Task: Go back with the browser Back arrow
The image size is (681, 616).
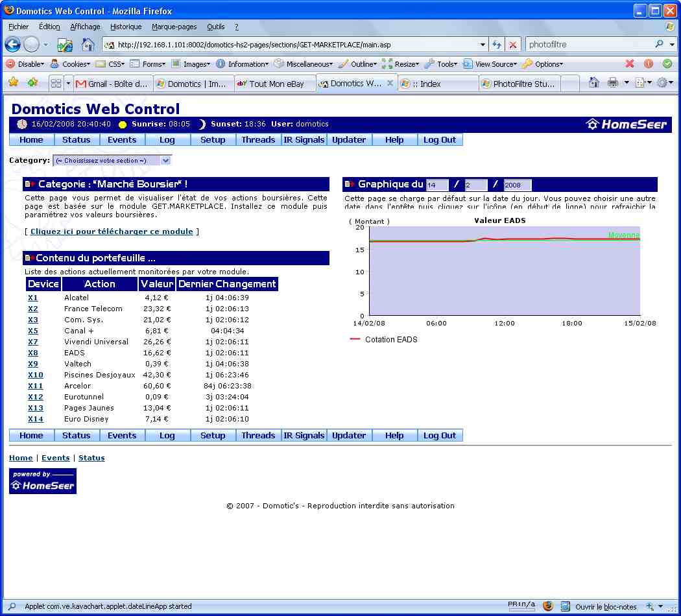Action: [12, 44]
